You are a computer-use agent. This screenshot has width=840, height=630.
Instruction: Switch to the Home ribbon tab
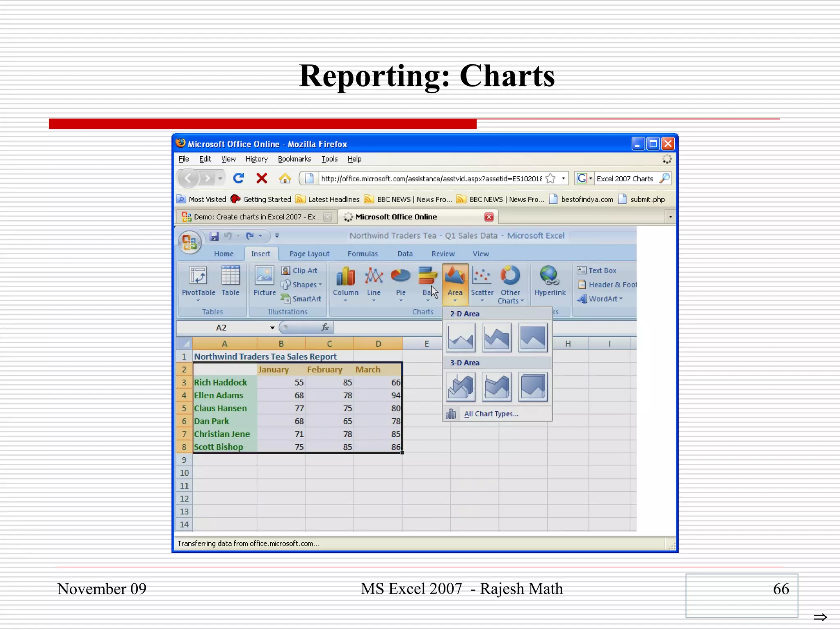click(224, 254)
